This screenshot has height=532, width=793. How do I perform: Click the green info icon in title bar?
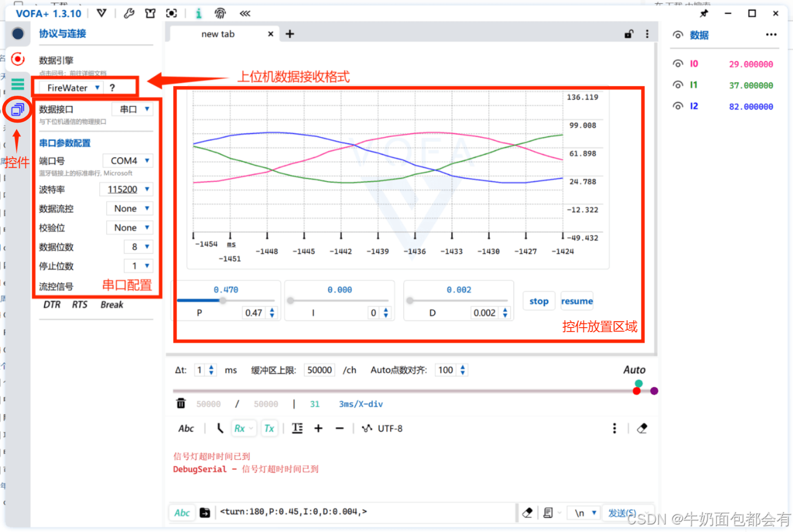(198, 13)
